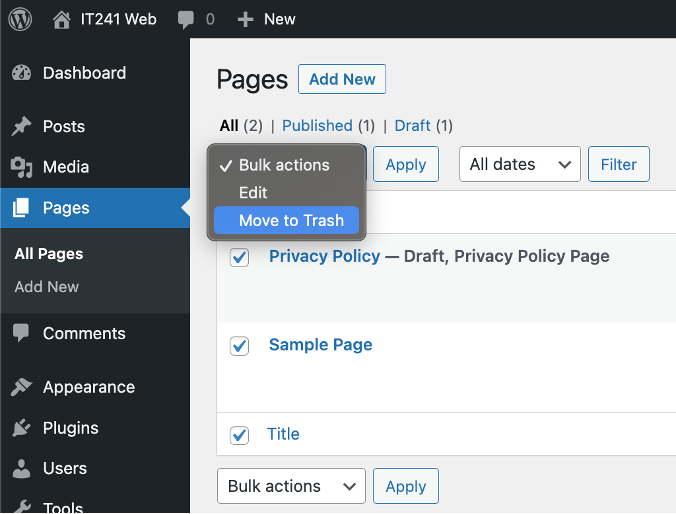Click the Appearance paintbrush icon
The height and width of the screenshot is (514, 676).
(21, 387)
